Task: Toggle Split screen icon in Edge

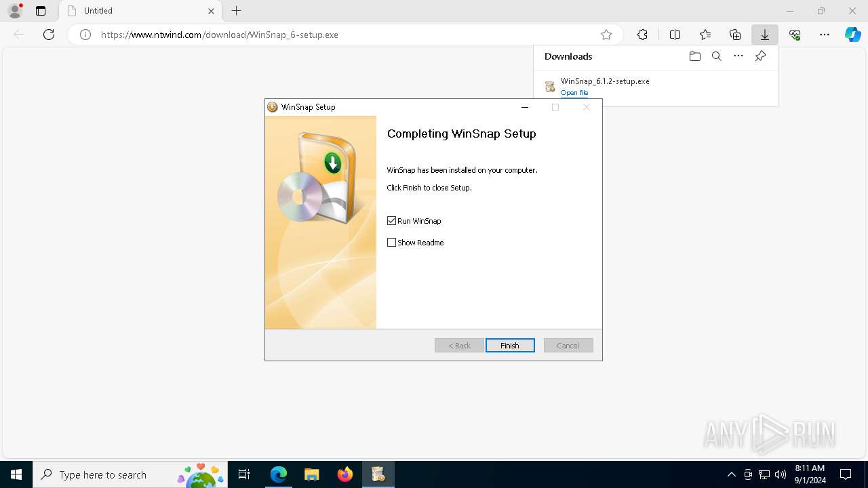Action: tap(675, 35)
